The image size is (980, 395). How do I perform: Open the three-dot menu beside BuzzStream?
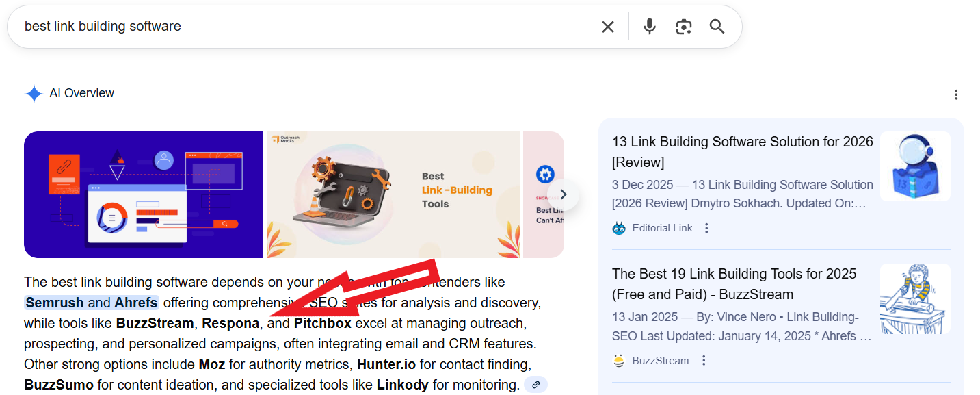coord(704,359)
